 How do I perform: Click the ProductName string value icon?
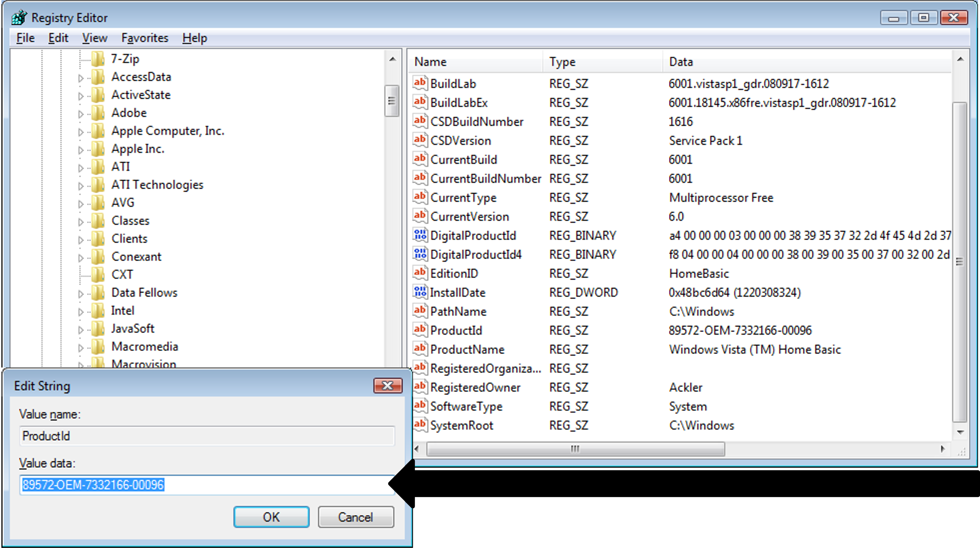tap(420, 349)
